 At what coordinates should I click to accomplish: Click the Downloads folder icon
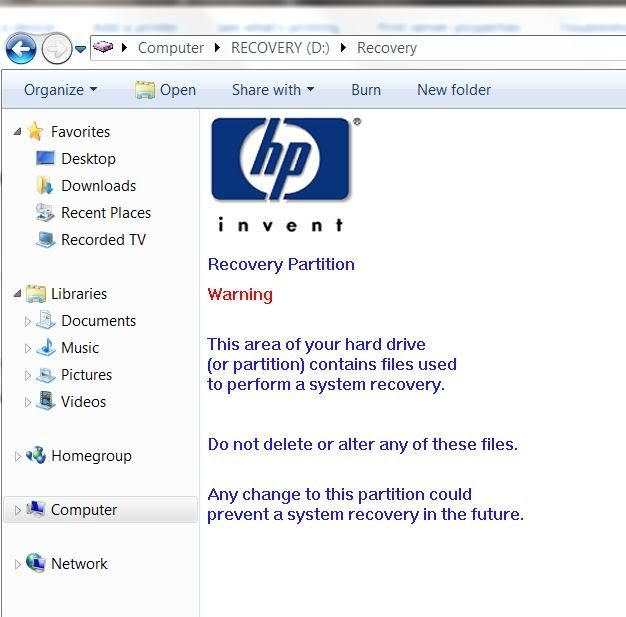pos(45,185)
